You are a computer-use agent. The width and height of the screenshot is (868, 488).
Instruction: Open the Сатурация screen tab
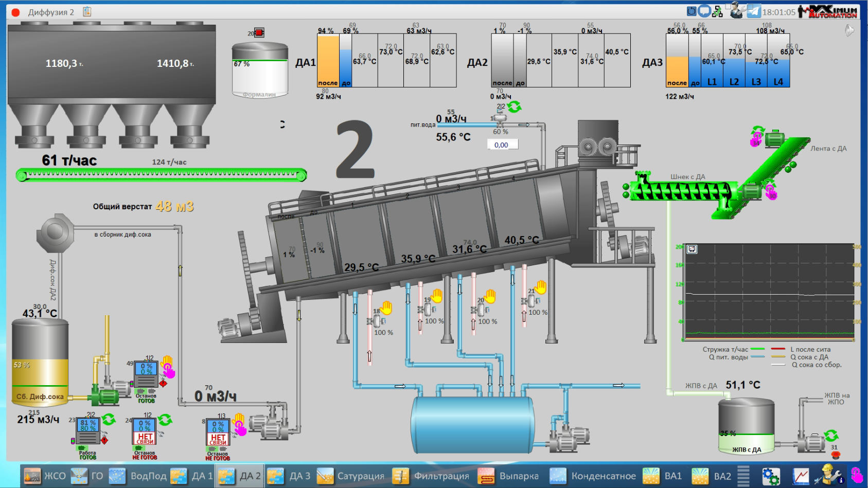(x=350, y=476)
